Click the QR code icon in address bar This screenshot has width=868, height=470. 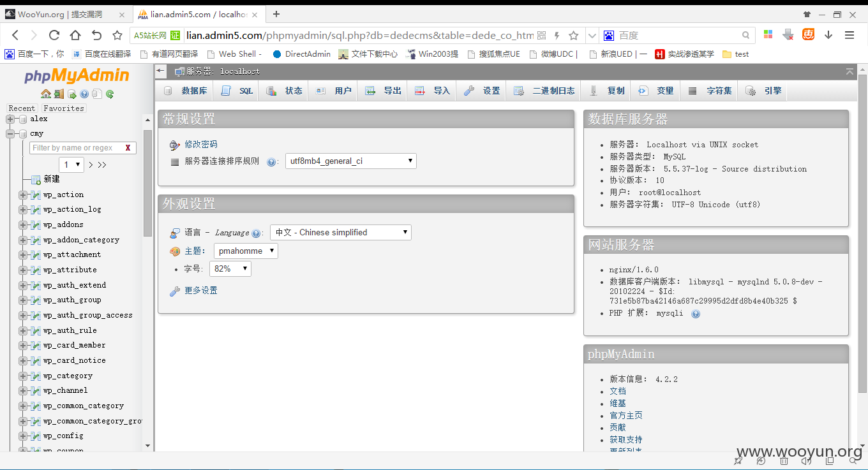542,36
